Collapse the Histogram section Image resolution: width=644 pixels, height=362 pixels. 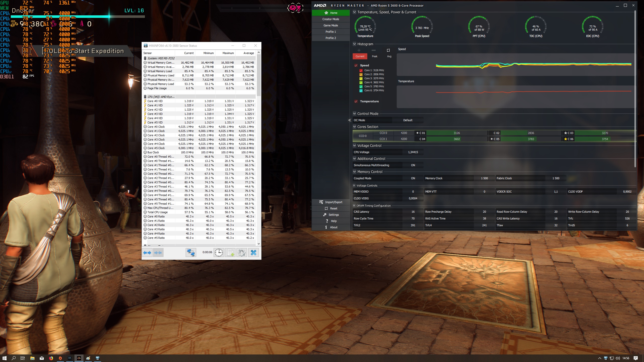tap(354, 44)
